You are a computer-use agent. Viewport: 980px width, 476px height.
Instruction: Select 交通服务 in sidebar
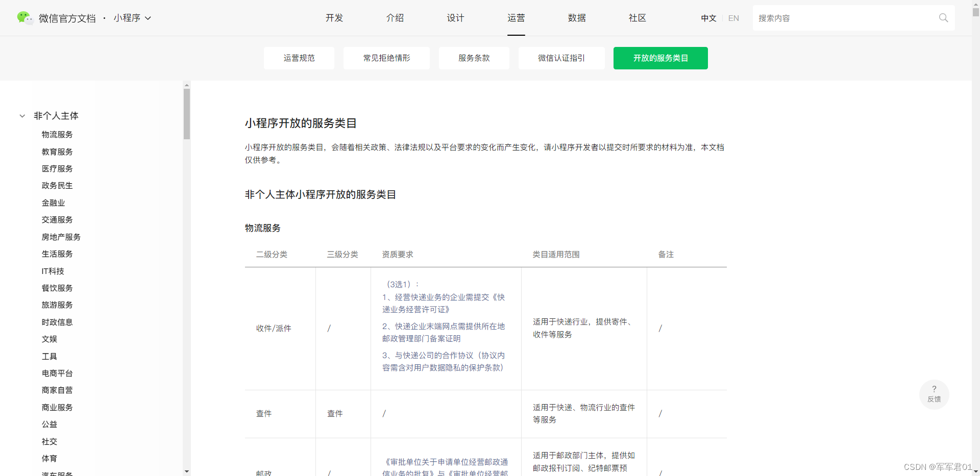pyautogui.click(x=57, y=220)
